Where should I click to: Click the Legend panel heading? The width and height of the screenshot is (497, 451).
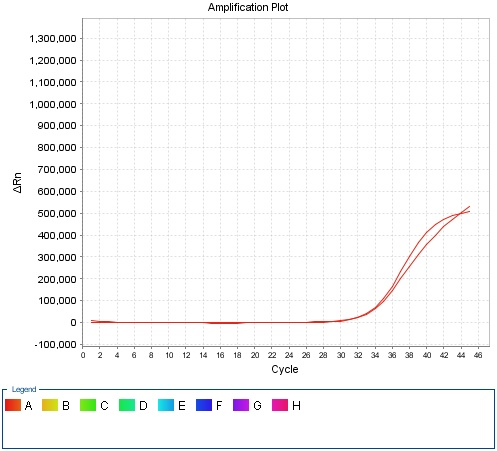[x=24, y=389]
